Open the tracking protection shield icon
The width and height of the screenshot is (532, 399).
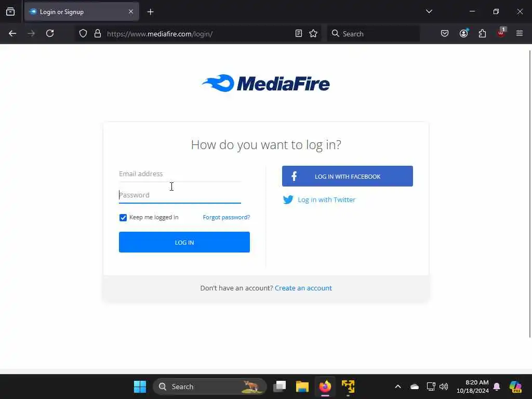pos(83,33)
